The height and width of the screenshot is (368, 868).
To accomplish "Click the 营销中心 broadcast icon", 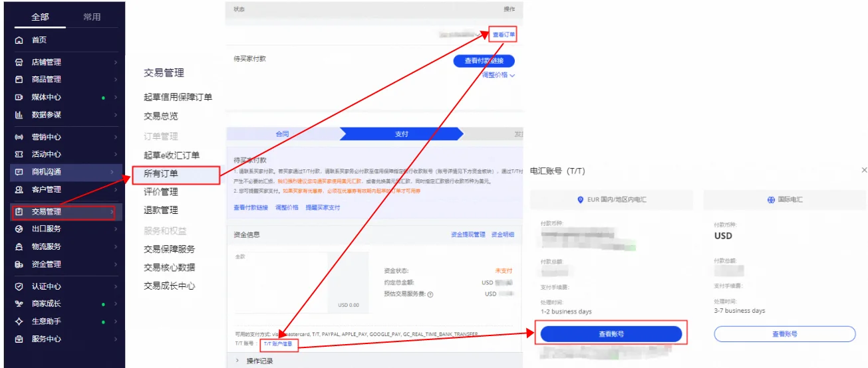I will point(19,138).
